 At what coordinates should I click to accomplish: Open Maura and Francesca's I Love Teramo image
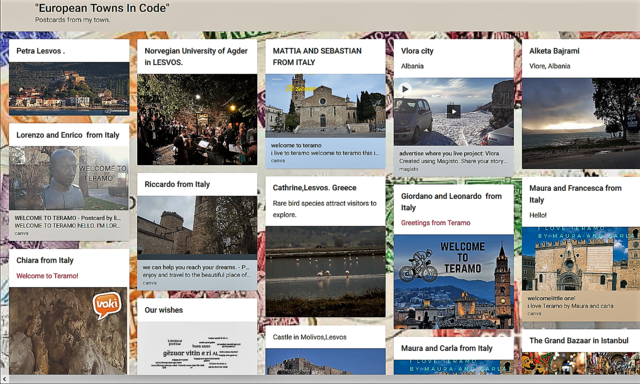coord(581,259)
